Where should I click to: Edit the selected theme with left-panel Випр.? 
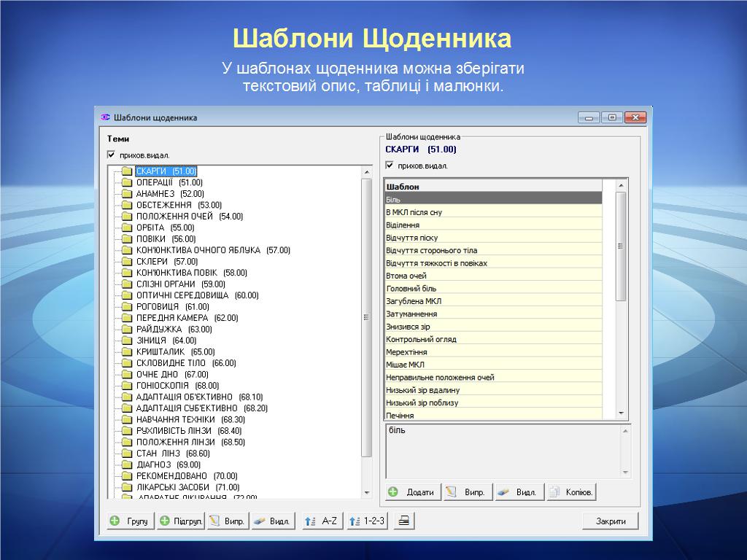[228, 521]
